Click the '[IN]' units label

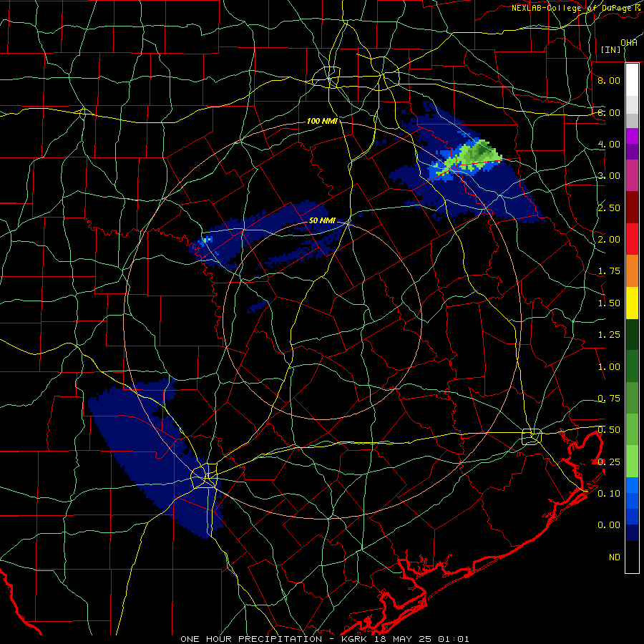coord(610,49)
